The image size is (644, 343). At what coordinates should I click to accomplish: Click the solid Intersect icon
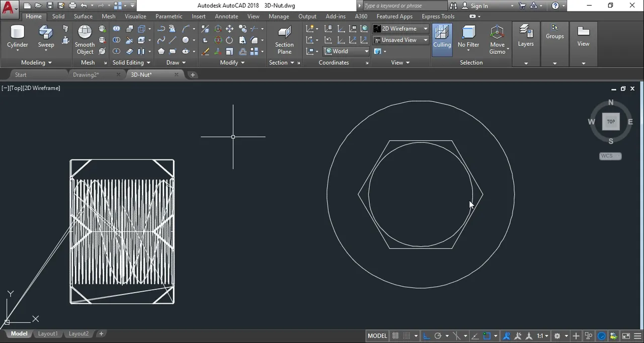pyautogui.click(x=116, y=51)
